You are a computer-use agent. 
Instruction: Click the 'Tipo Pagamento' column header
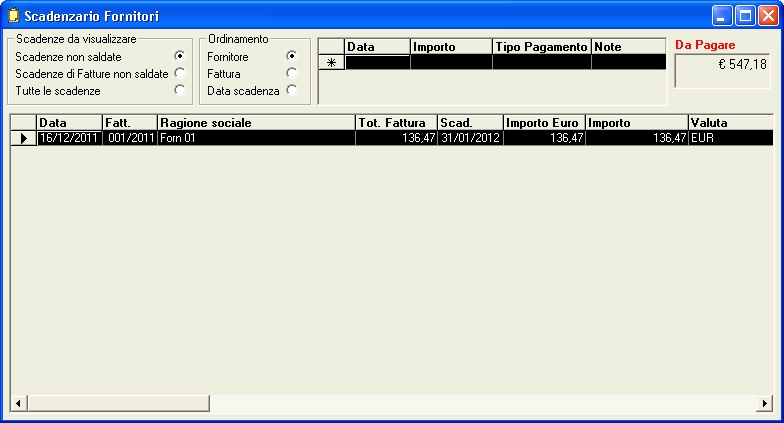coord(542,47)
